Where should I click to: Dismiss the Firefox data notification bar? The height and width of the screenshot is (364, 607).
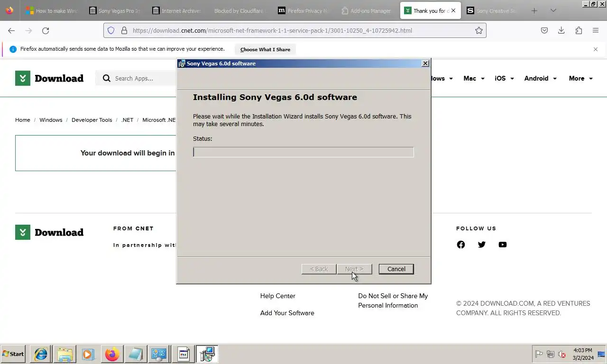point(596,49)
